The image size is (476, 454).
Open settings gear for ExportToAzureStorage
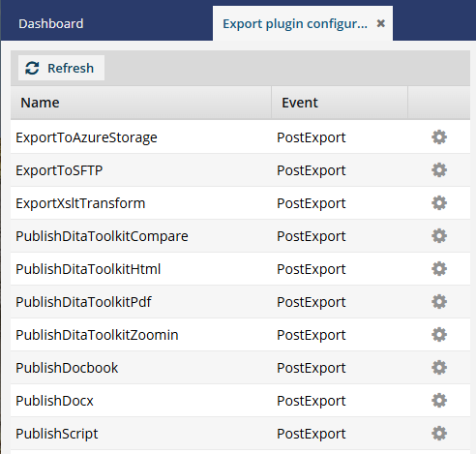point(439,137)
